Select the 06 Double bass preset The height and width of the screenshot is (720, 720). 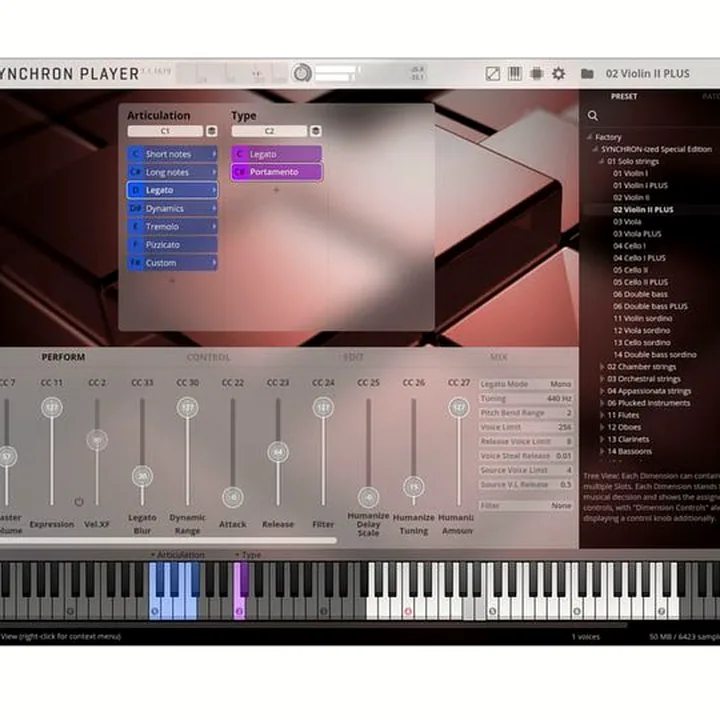pos(640,294)
